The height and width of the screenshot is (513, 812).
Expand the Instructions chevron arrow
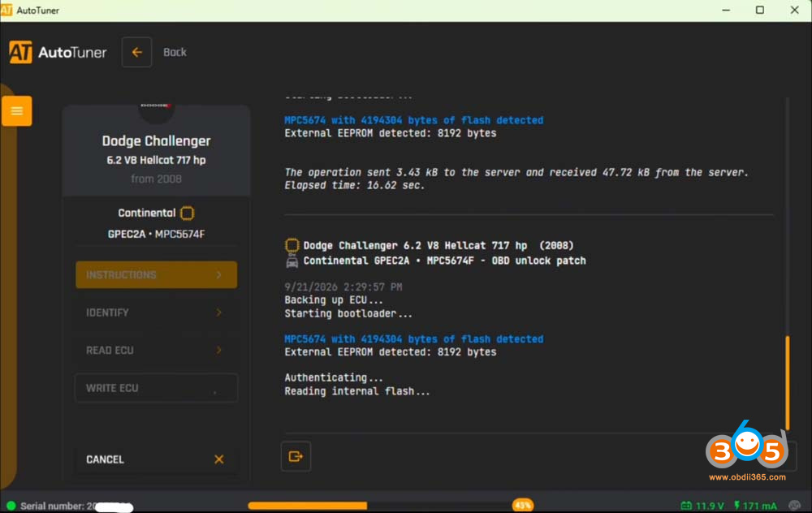[219, 275]
